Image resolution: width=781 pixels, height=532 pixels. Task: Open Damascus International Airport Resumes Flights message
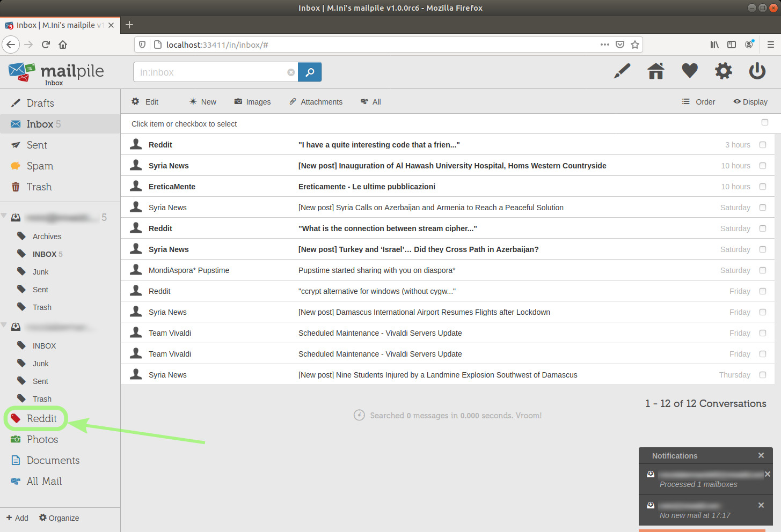coord(424,312)
